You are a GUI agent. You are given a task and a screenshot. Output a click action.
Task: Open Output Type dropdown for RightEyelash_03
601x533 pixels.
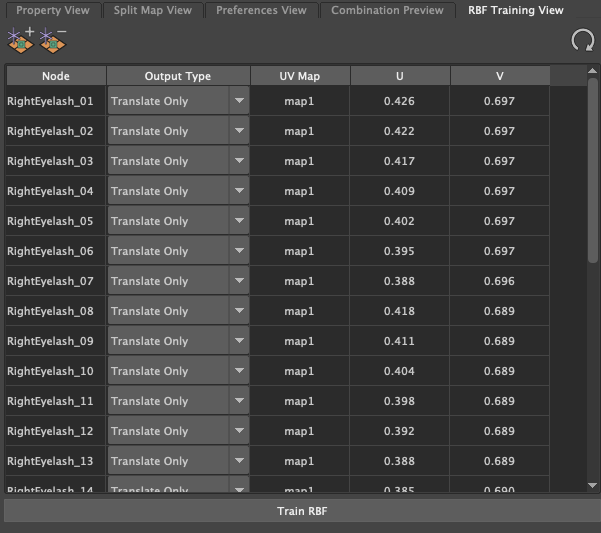click(x=178, y=161)
